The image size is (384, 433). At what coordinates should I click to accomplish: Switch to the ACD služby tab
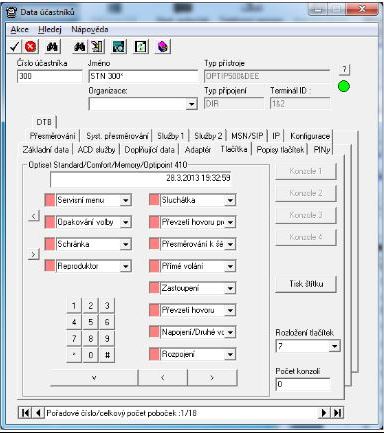point(96,150)
